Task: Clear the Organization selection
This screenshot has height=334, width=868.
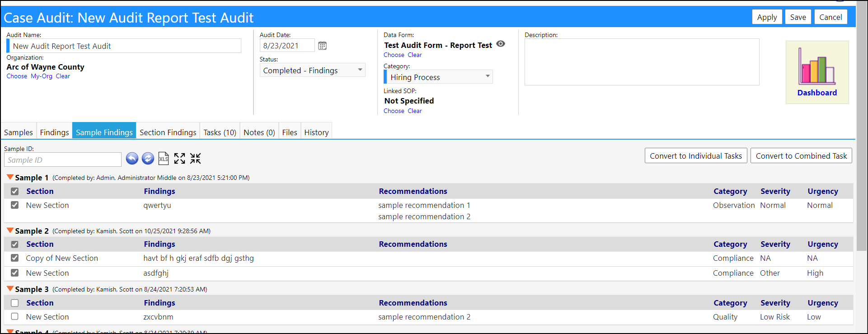Action: [63, 76]
